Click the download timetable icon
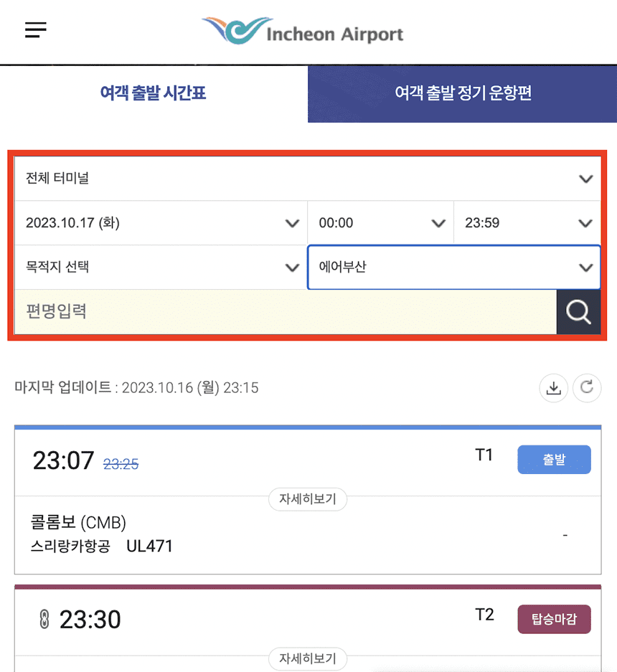Viewport: 617px width, 672px height. coord(553,387)
